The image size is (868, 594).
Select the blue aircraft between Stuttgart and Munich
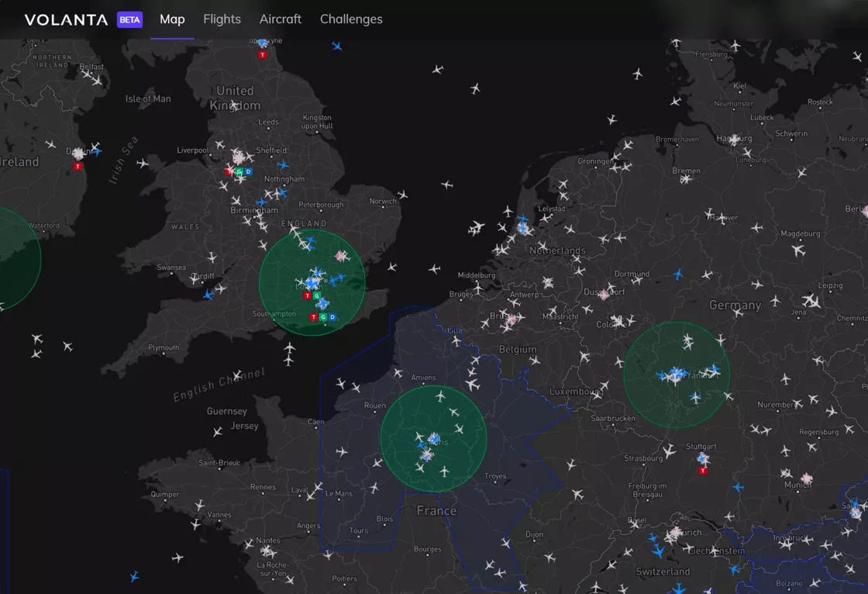tap(738, 487)
